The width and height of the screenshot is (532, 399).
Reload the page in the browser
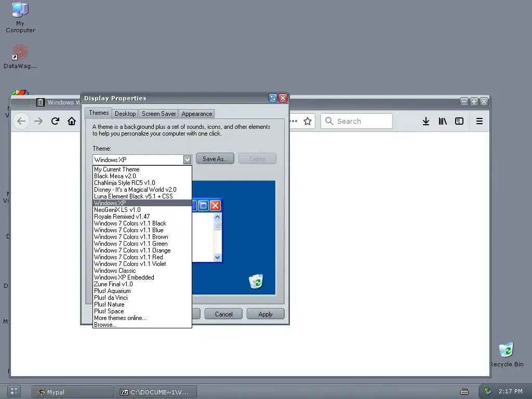(x=55, y=121)
